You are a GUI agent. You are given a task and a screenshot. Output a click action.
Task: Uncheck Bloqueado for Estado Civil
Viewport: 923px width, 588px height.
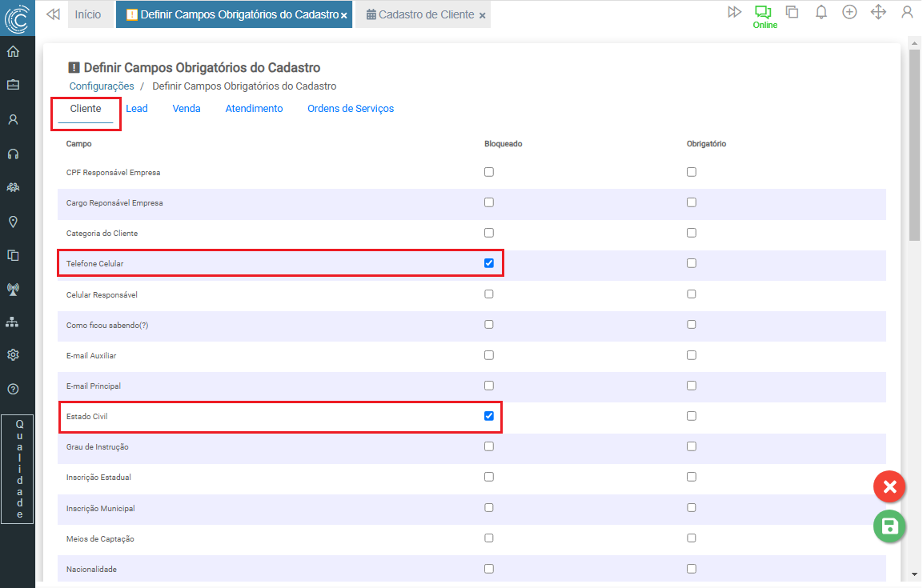[489, 416]
